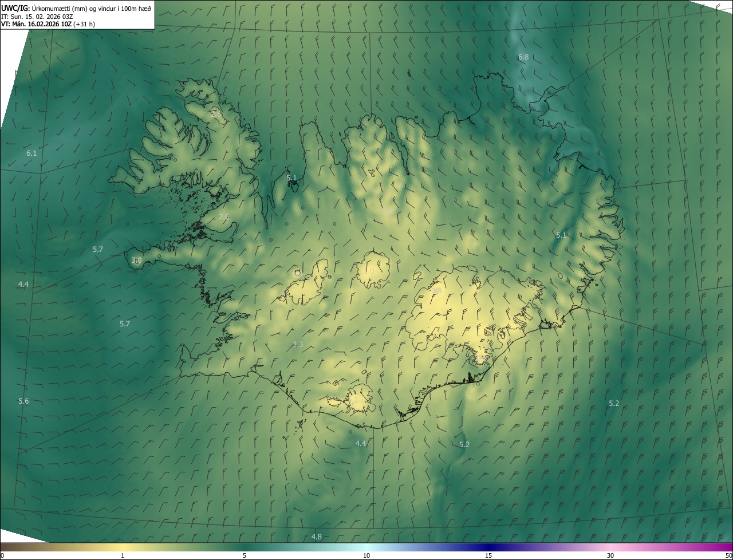
Task: Click the color scale tick label 50
Action: tap(728, 555)
